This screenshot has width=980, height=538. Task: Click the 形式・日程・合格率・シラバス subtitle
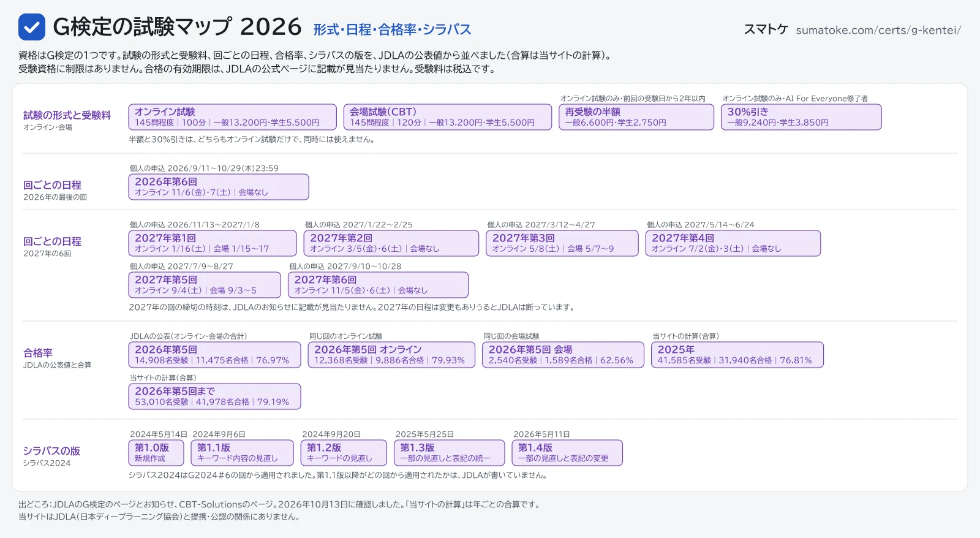tap(393, 29)
